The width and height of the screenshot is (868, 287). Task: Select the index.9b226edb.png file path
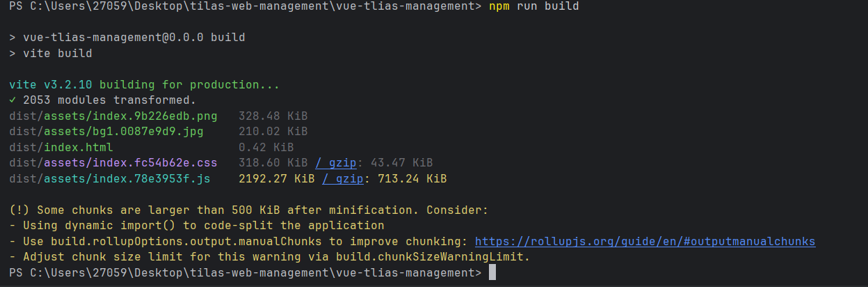(x=113, y=116)
